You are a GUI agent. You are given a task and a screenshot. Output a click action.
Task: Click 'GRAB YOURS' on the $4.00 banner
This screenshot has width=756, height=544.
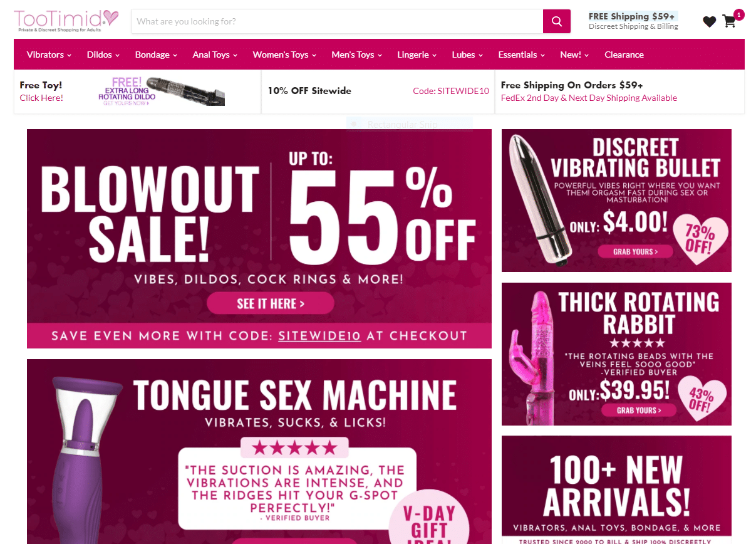pyautogui.click(x=635, y=251)
